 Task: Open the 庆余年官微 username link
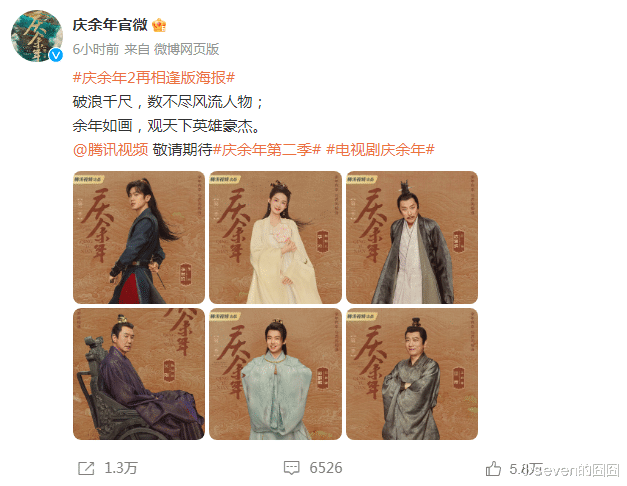coord(110,25)
